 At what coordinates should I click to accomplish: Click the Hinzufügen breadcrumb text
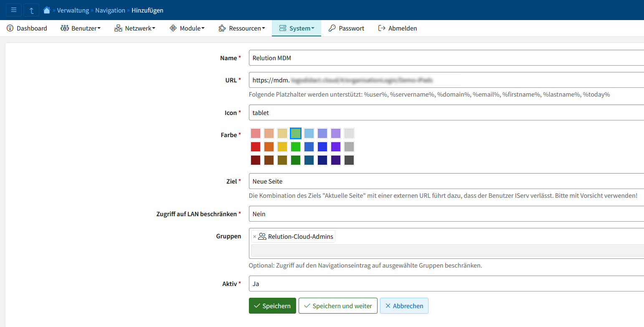(147, 10)
